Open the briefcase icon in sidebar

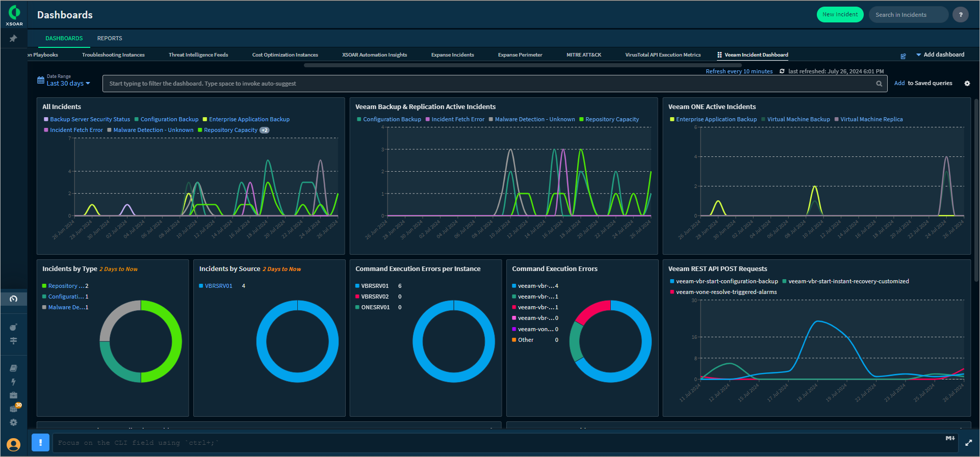tap(14, 395)
